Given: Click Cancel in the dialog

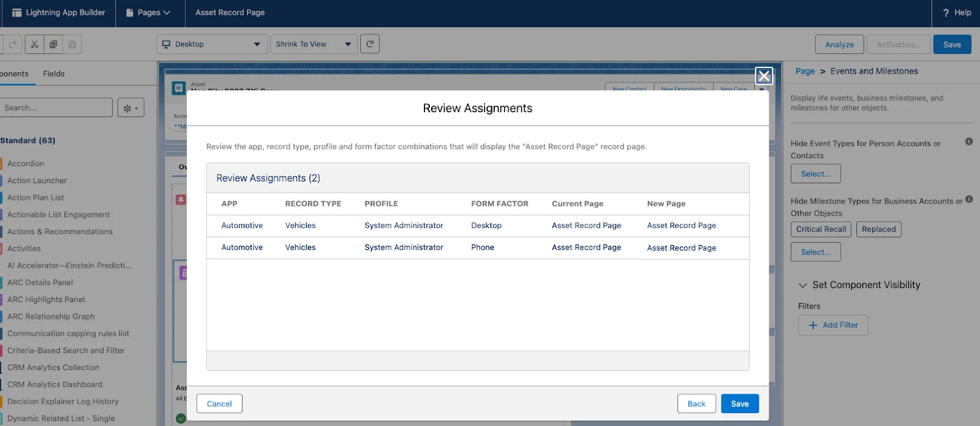Looking at the screenshot, I should (x=219, y=404).
